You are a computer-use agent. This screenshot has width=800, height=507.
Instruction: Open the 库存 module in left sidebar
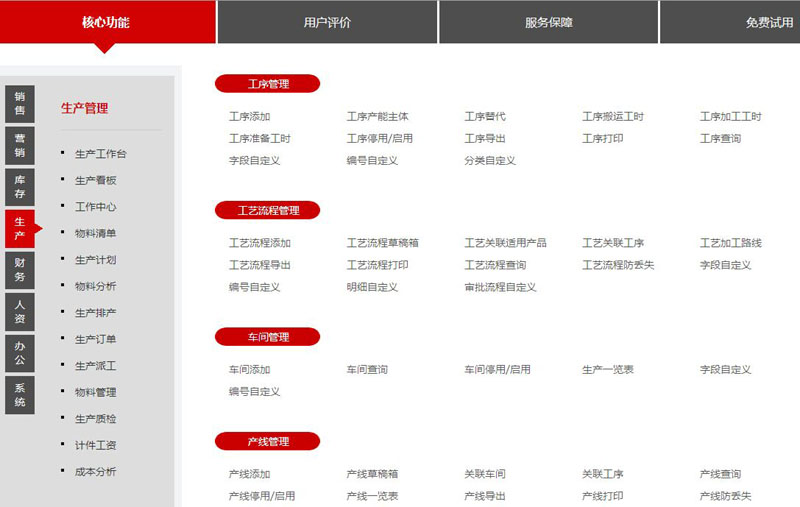pos(20,186)
